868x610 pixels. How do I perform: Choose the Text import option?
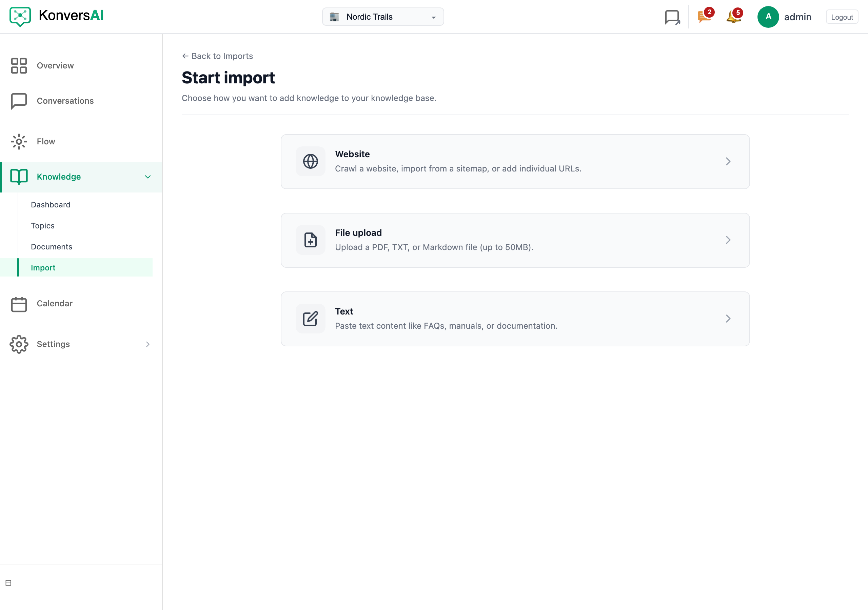(x=515, y=319)
